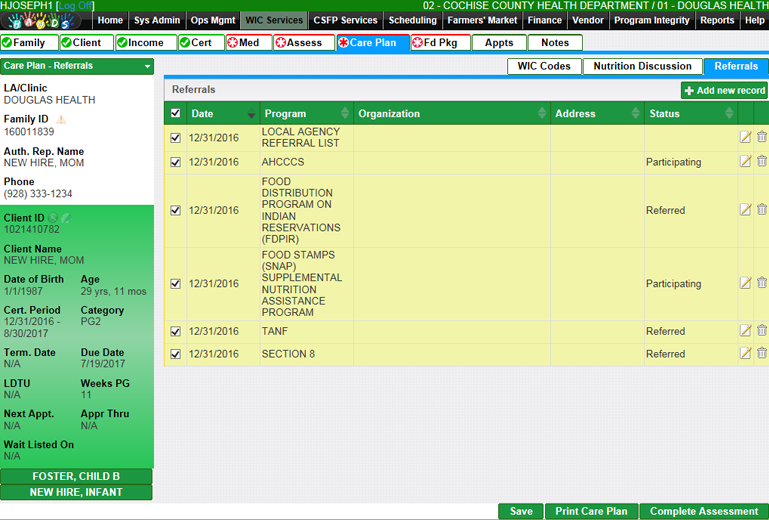Toggle the select-all checkbox in table header

click(x=176, y=114)
